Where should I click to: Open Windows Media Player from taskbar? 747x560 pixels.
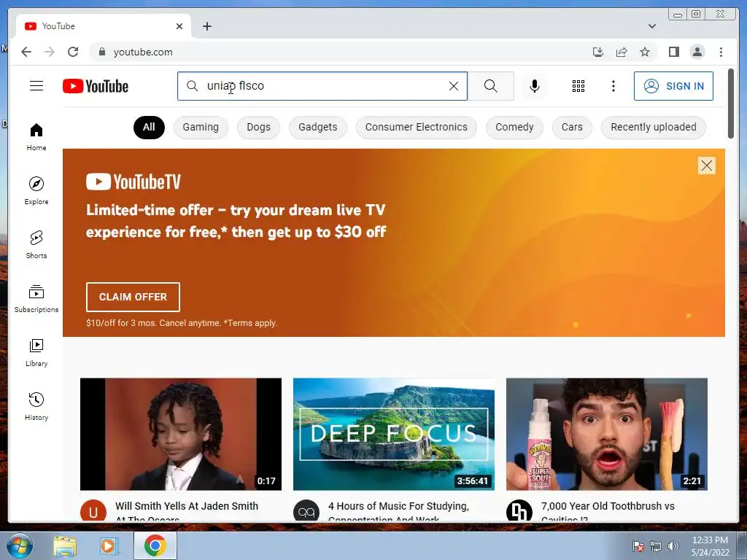tap(108, 545)
